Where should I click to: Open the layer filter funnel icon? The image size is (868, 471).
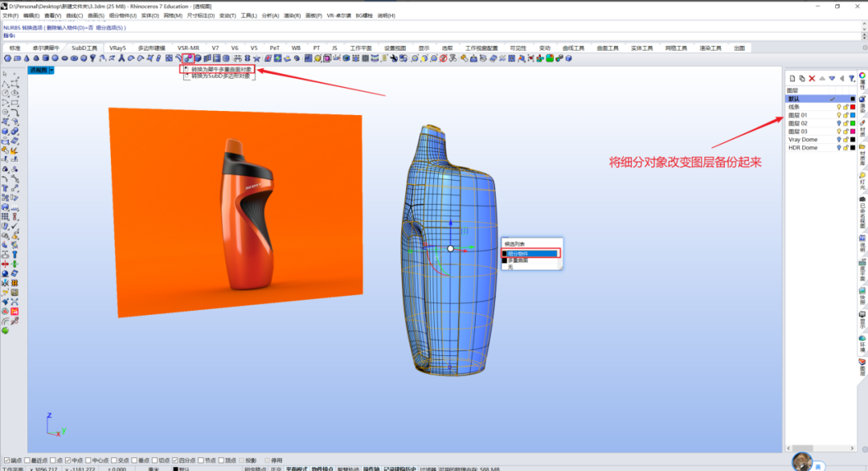click(x=852, y=79)
